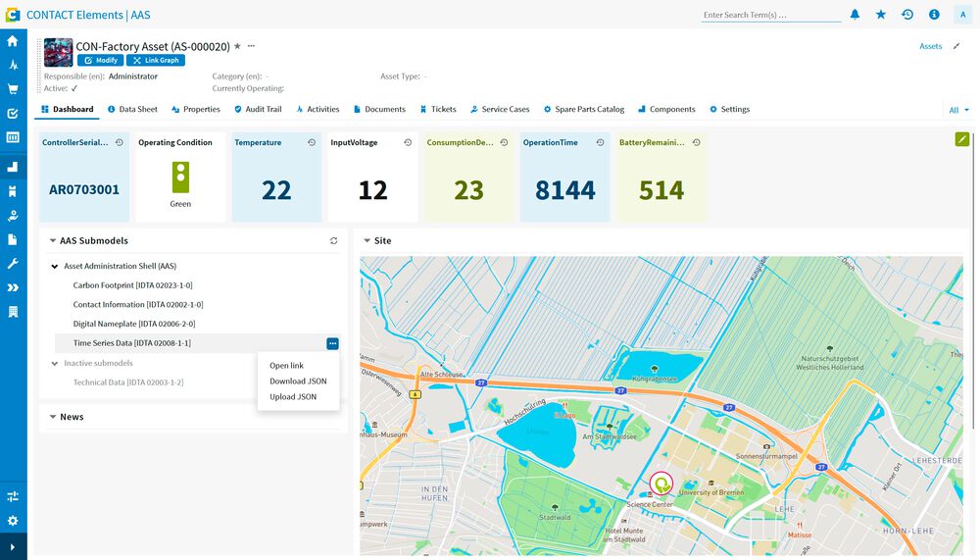Open the sliders configuration sidebar icon
980x560 pixels.
pyautogui.click(x=13, y=496)
